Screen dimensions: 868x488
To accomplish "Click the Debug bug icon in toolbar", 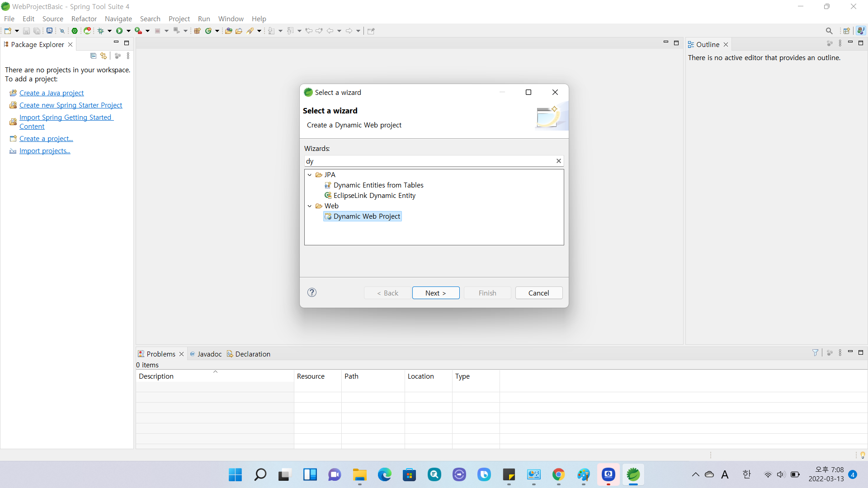I will (x=101, y=31).
